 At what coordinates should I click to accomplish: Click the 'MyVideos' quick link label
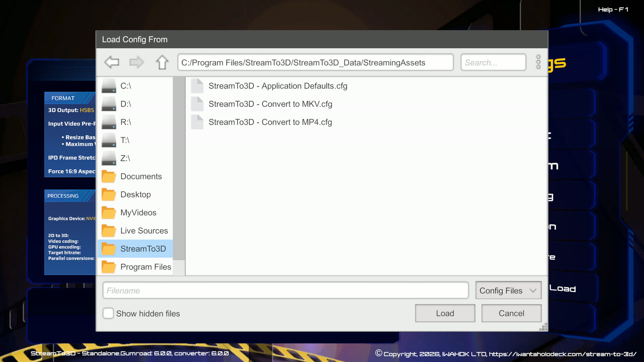pos(138,212)
